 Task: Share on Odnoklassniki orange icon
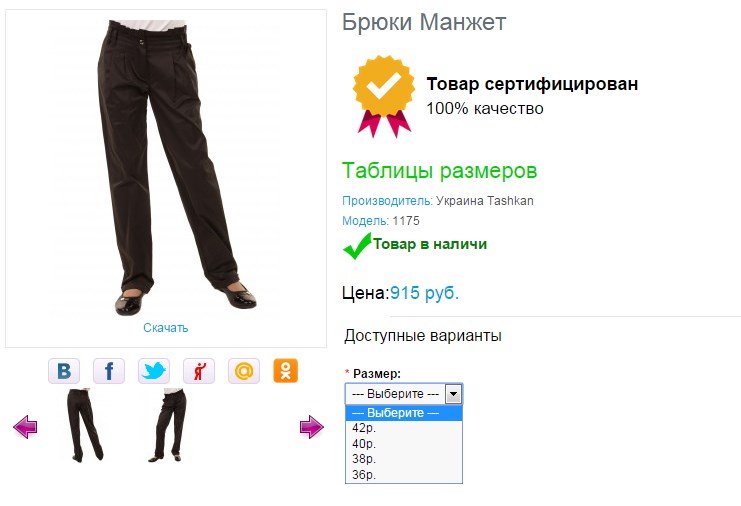click(285, 371)
